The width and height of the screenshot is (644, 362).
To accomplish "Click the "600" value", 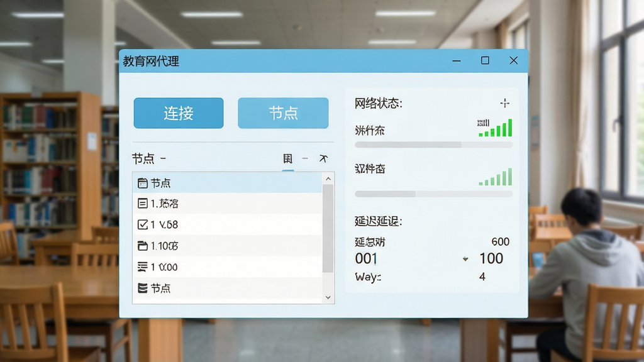I will [500, 242].
